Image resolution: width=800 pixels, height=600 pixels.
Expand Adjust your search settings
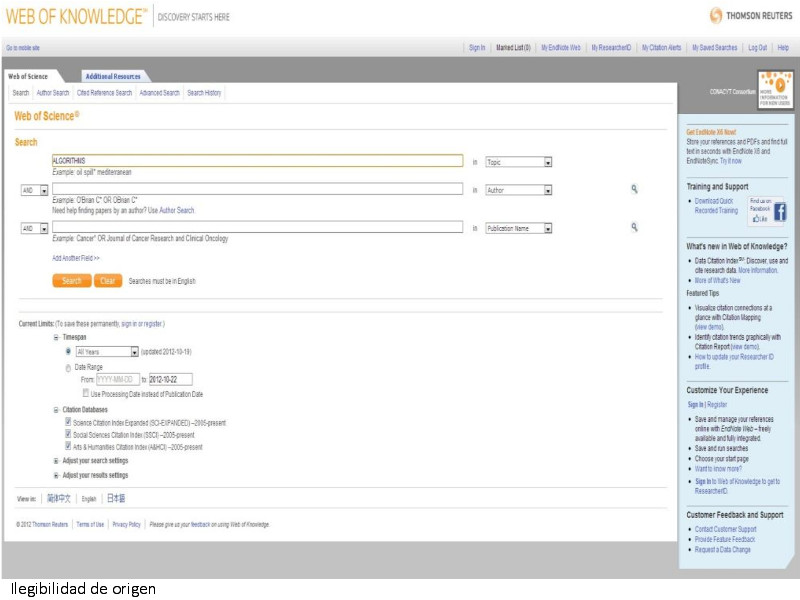(56, 460)
